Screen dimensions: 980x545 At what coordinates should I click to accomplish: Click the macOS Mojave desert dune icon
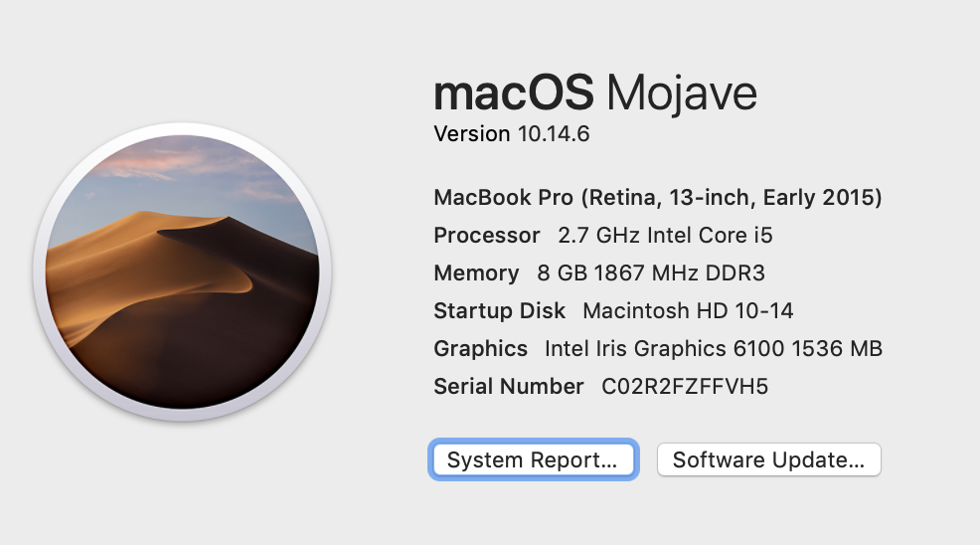182,272
